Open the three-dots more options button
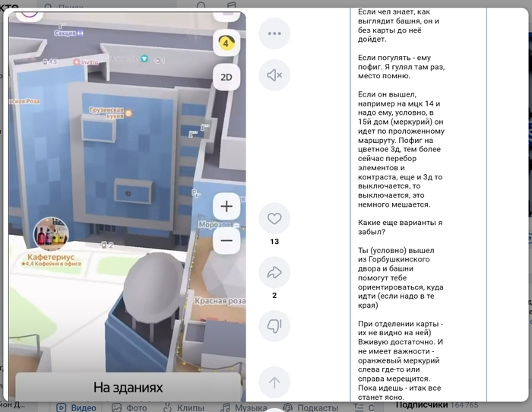 point(274,33)
